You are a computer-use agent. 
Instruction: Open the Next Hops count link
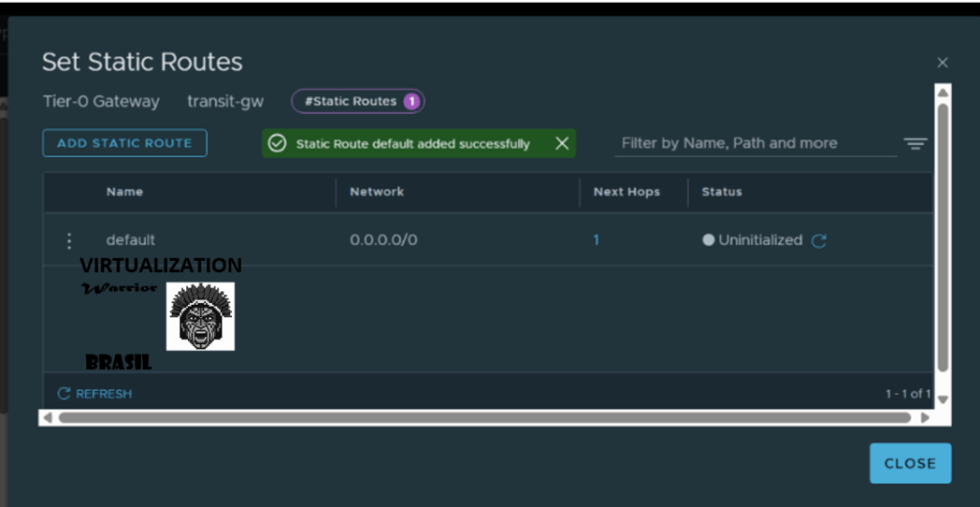[595, 241]
